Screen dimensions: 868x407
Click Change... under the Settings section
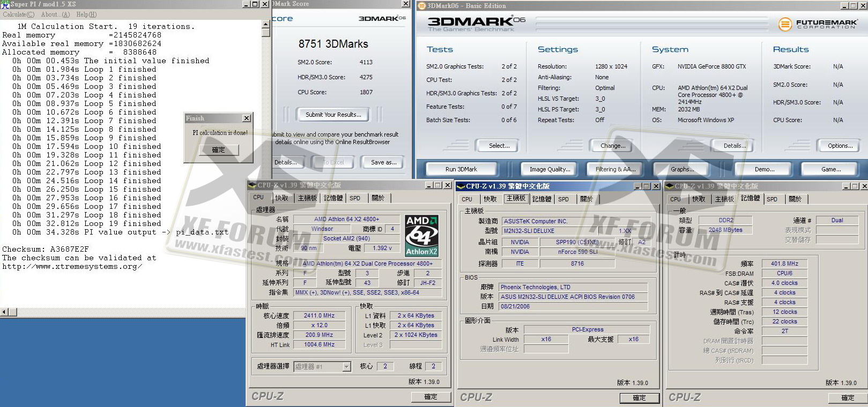(x=613, y=146)
